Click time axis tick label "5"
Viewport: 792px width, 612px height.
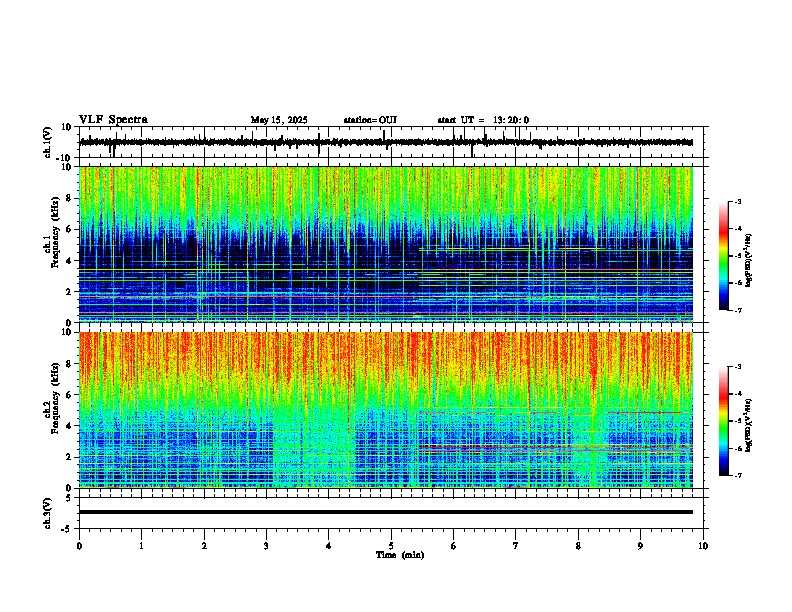[391, 546]
